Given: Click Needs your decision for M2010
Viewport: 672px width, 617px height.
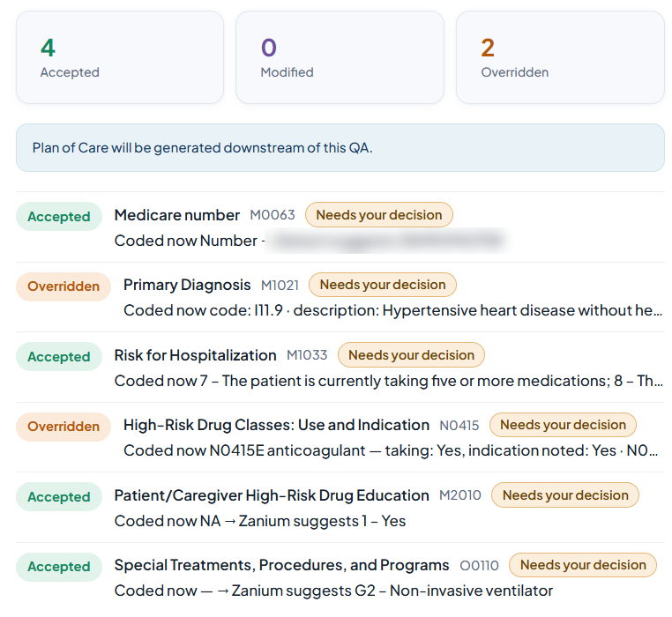Looking at the screenshot, I should tap(565, 494).
